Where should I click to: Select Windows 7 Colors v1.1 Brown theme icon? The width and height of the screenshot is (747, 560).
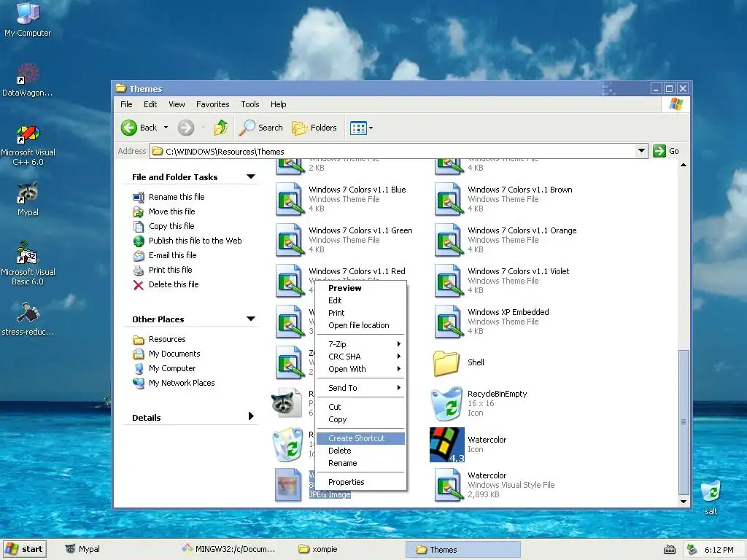pyautogui.click(x=449, y=199)
